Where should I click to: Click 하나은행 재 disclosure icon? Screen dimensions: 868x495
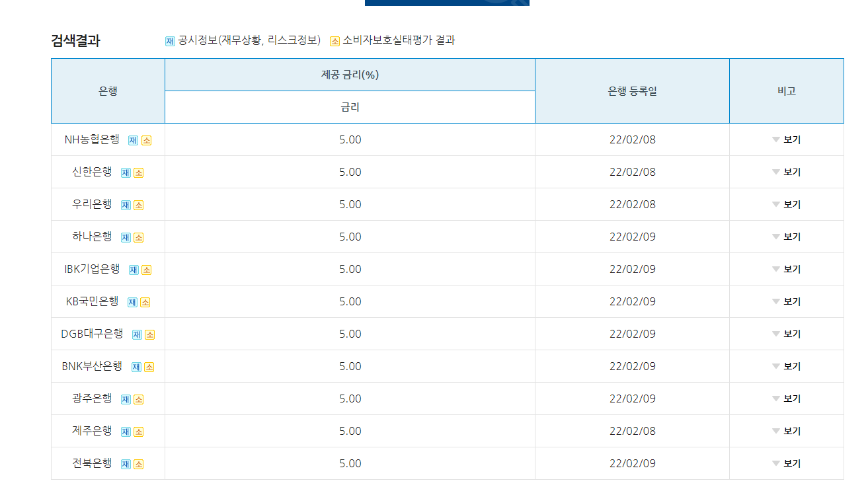126,237
